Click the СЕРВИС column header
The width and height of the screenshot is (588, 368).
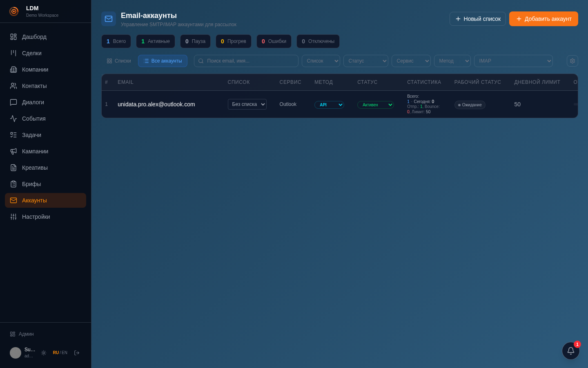[x=290, y=82]
